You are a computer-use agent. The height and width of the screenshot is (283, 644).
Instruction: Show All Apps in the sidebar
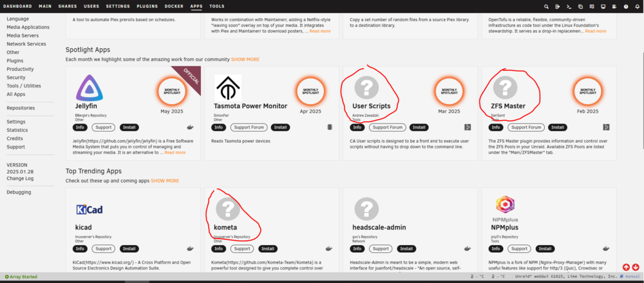(x=16, y=95)
